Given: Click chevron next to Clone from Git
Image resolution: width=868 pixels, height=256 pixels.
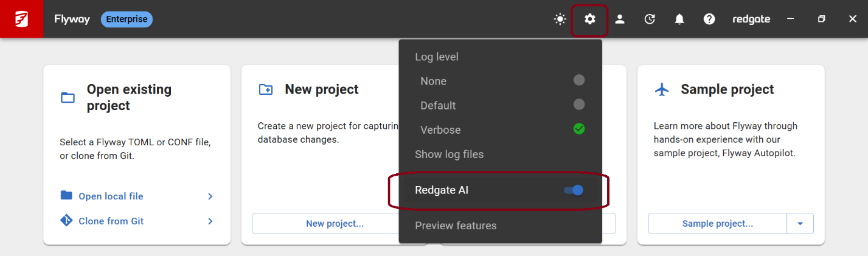Looking at the screenshot, I should (x=210, y=221).
